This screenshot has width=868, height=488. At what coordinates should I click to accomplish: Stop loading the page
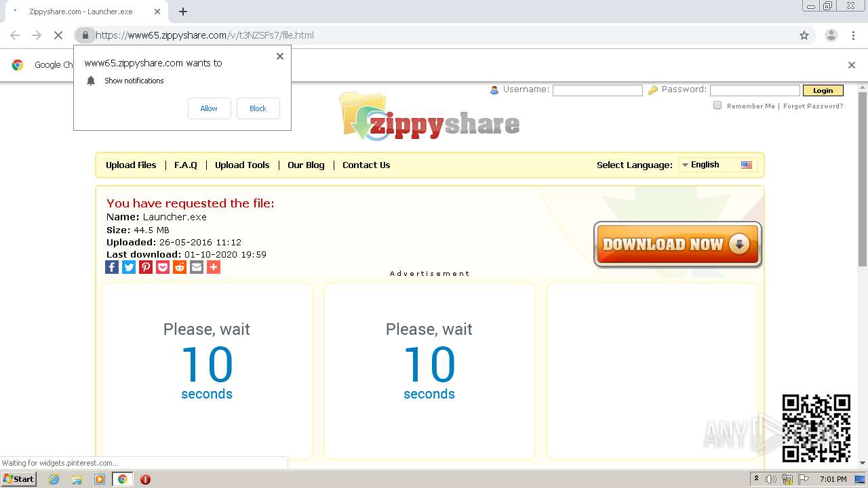pos(58,35)
